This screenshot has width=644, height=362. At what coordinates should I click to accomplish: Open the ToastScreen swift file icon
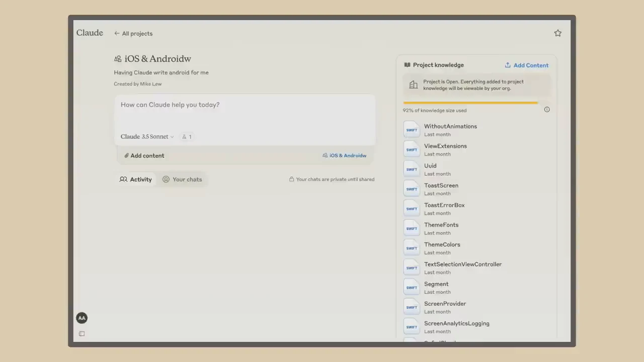(x=412, y=189)
